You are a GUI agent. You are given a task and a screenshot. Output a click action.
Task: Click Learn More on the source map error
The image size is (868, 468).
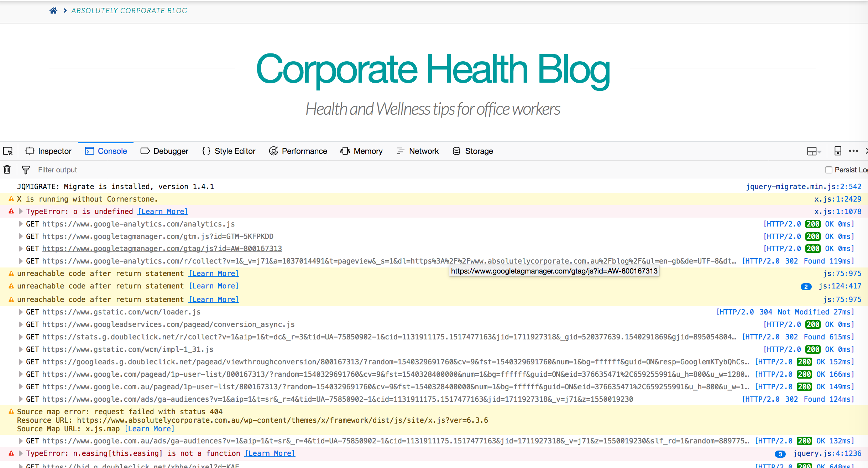[x=150, y=429]
